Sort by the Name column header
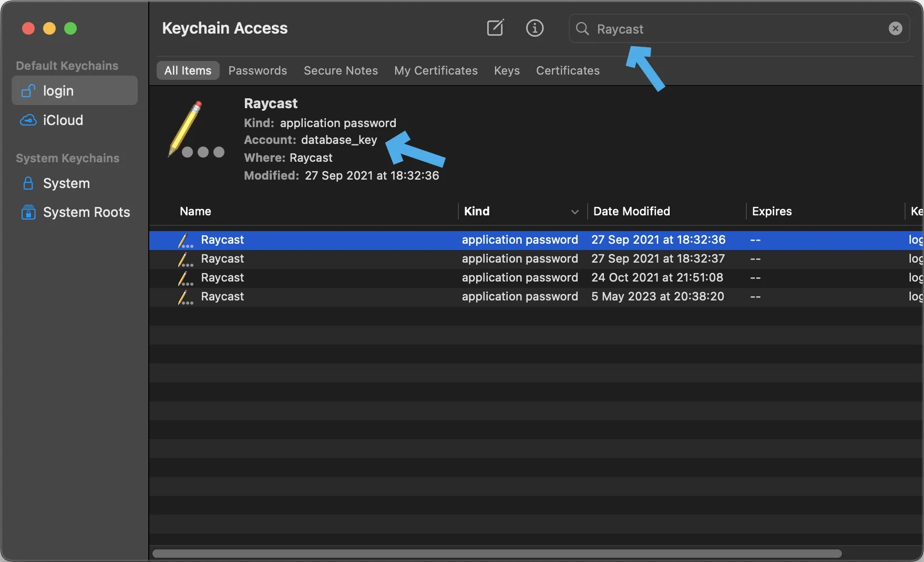 click(196, 211)
